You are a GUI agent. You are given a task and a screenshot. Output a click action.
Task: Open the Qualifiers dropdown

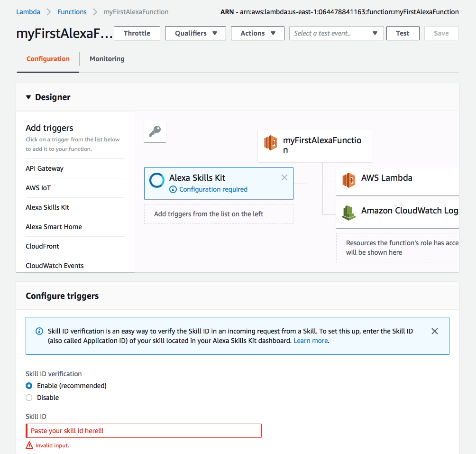coord(195,33)
